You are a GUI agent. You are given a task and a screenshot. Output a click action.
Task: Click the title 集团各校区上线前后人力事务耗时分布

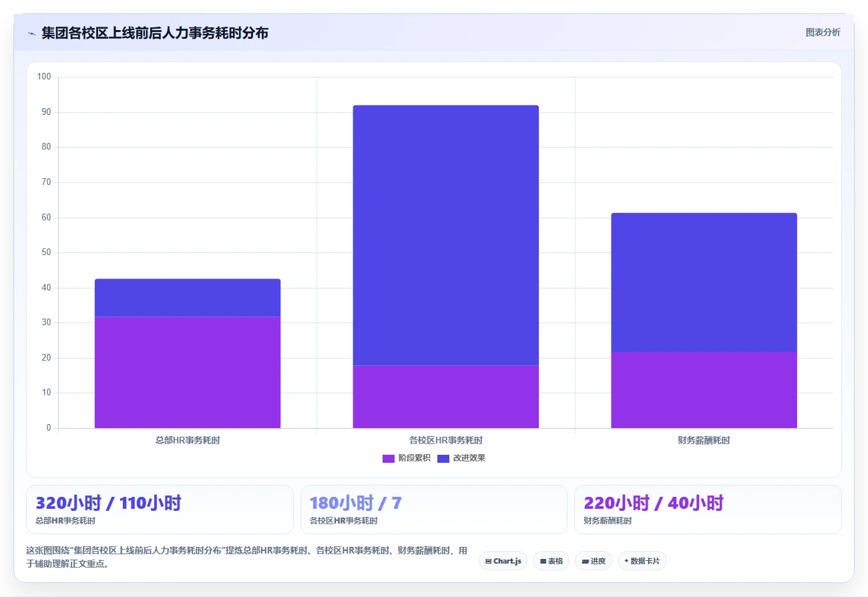[155, 33]
